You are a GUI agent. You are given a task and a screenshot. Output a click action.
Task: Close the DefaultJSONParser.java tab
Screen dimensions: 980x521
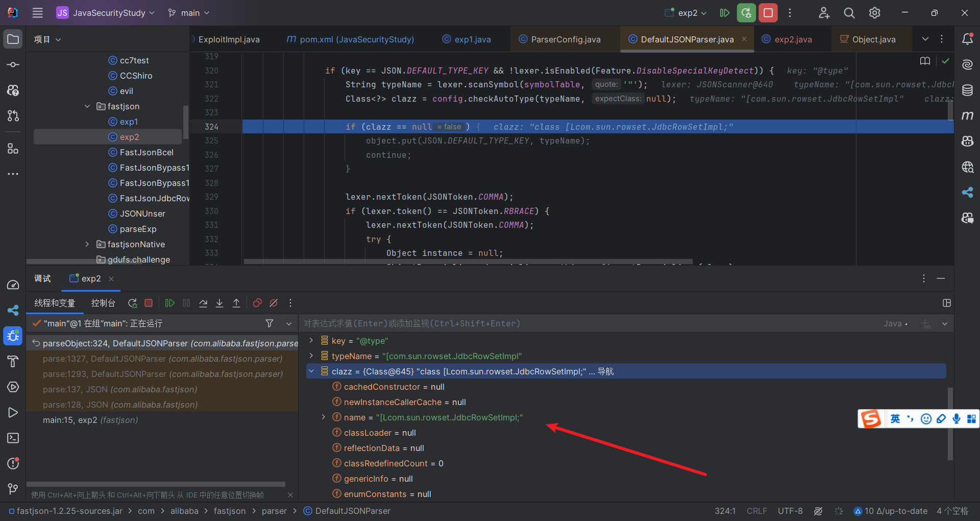click(x=744, y=39)
